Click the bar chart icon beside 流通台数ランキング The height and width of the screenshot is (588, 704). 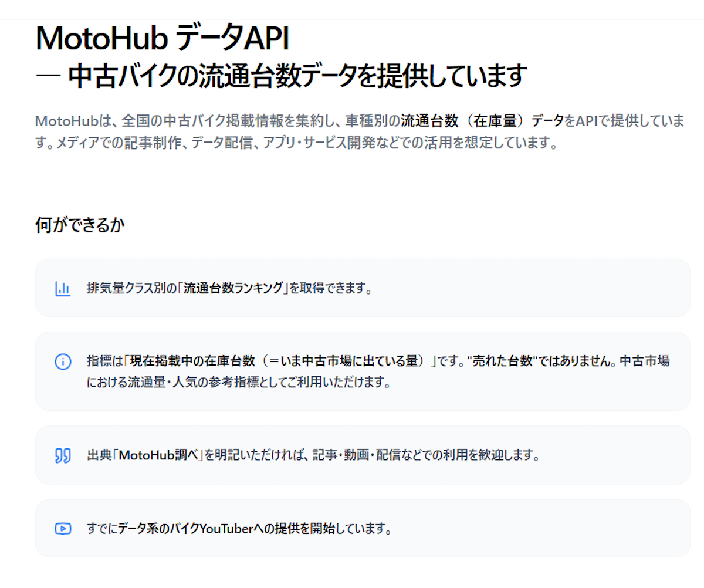63,288
